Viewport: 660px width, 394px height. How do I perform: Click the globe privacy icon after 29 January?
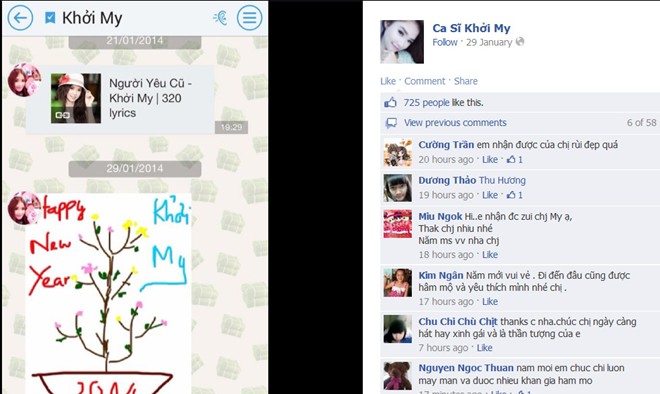(520, 42)
